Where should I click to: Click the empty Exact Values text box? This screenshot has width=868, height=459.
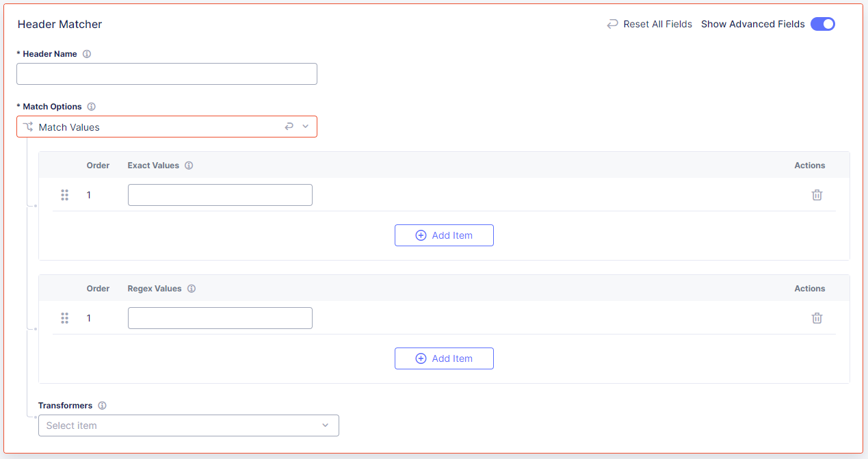coord(220,194)
